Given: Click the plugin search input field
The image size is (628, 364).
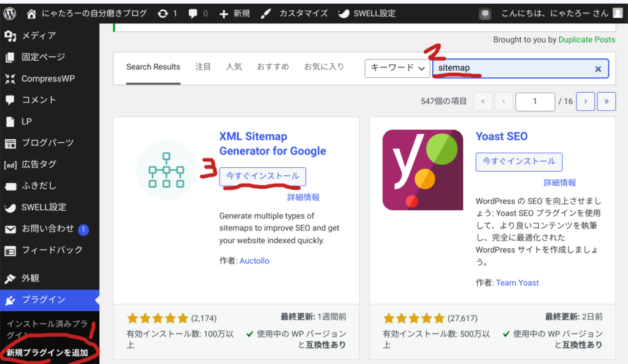Looking at the screenshot, I should (x=512, y=68).
